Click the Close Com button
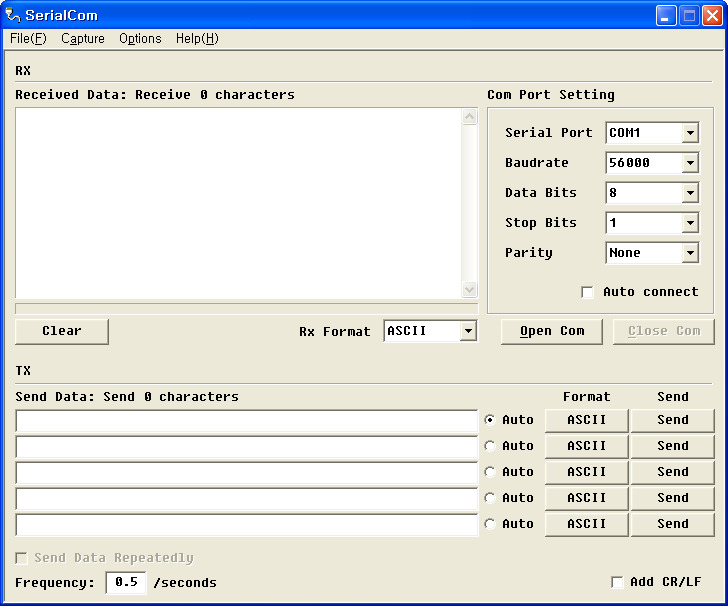728x606 pixels. [663, 331]
